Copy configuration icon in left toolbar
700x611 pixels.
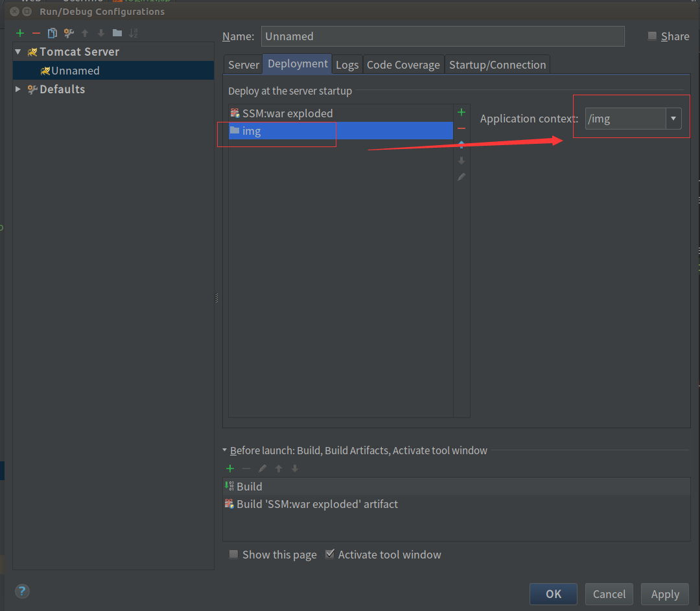(52, 33)
